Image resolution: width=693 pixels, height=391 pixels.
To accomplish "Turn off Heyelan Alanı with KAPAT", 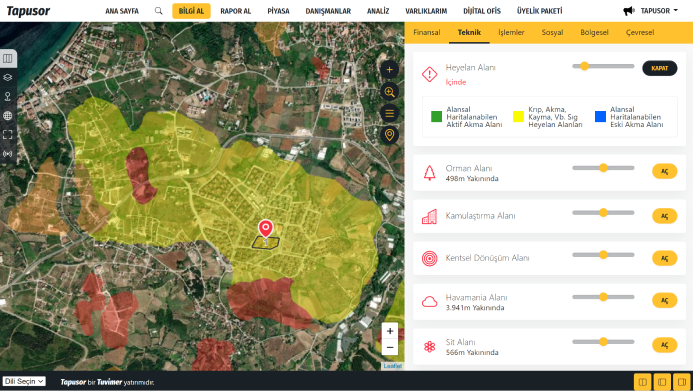I will point(659,68).
